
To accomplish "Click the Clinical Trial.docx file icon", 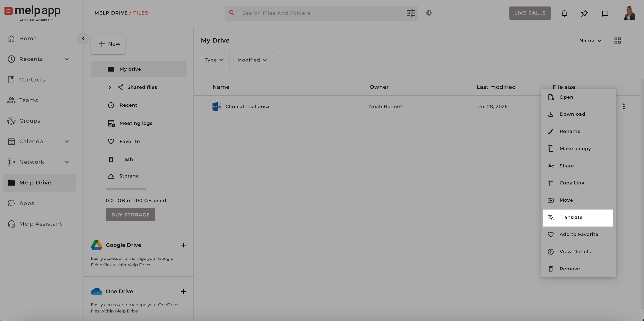I will (217, 107).
